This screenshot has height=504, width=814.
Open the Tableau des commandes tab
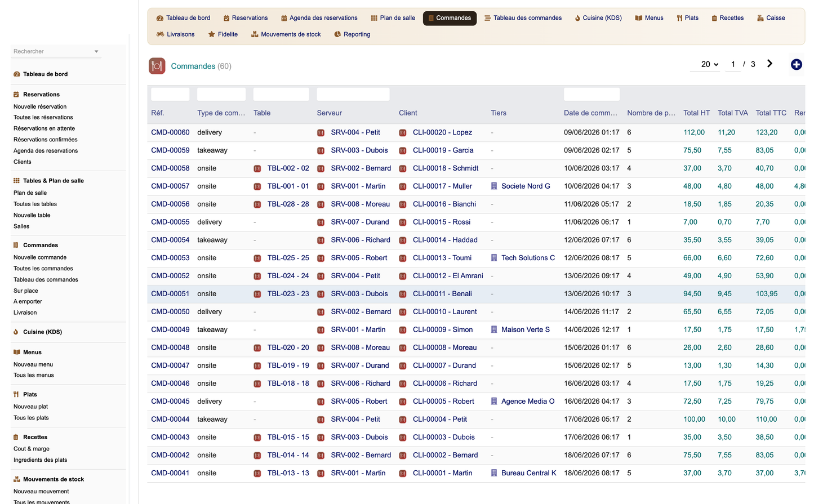[x=523, y=18]
